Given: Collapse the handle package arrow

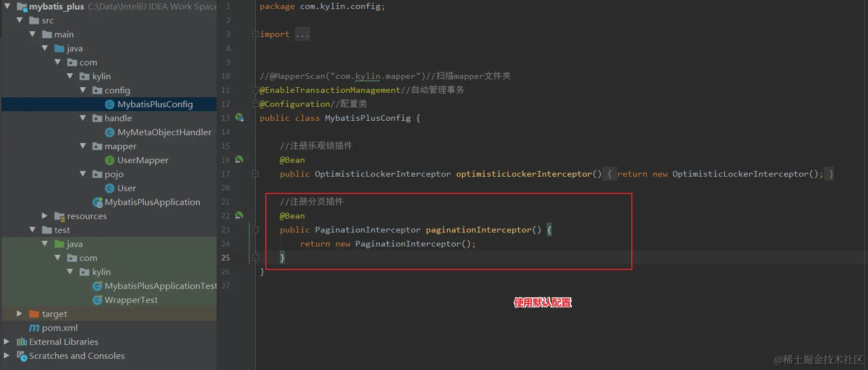Looking at the screenshot, I should coord(82,118).
